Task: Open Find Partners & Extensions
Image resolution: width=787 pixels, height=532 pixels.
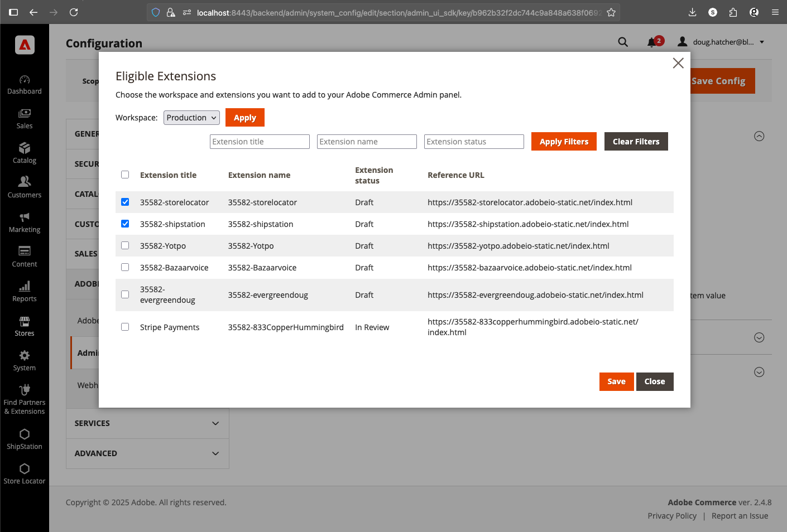Action: (x=25, y=400)
